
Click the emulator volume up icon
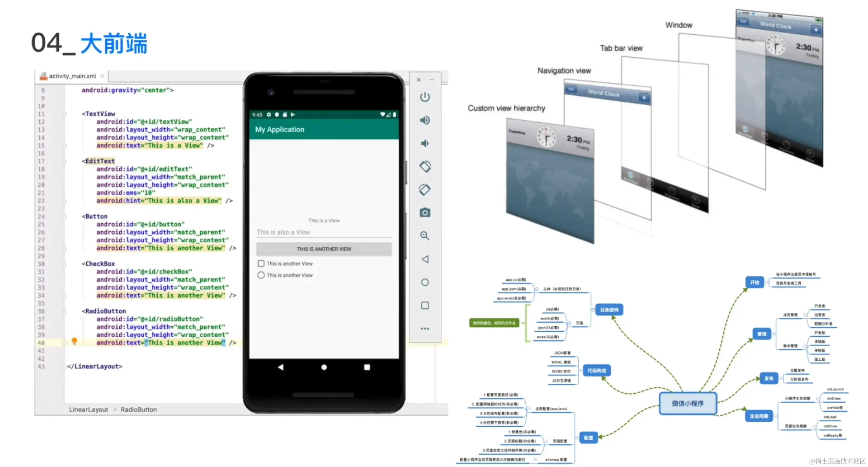coord(425,120)
